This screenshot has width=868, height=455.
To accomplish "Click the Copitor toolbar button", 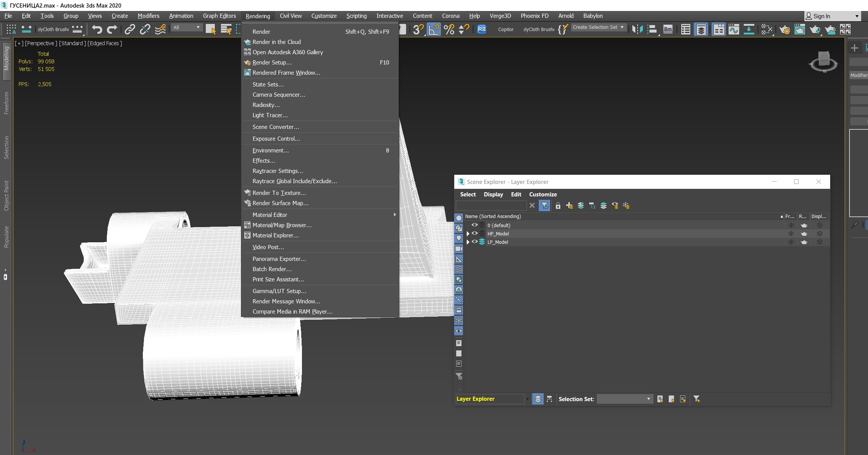I will pyautogui.click(x=506, y=29).
